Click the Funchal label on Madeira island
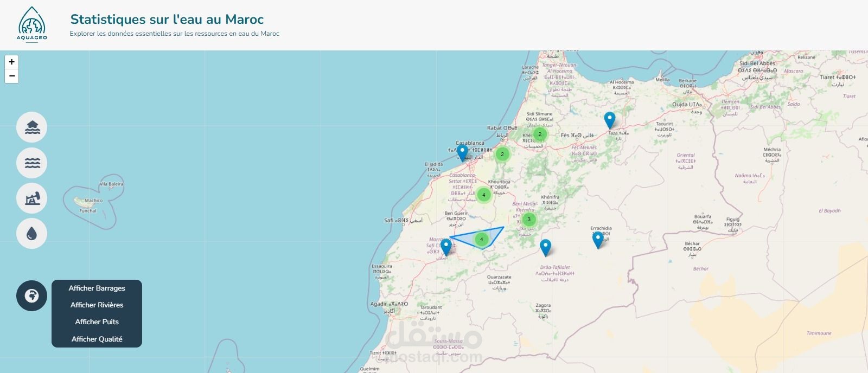868x373 pixels. (x=87, y=211)
